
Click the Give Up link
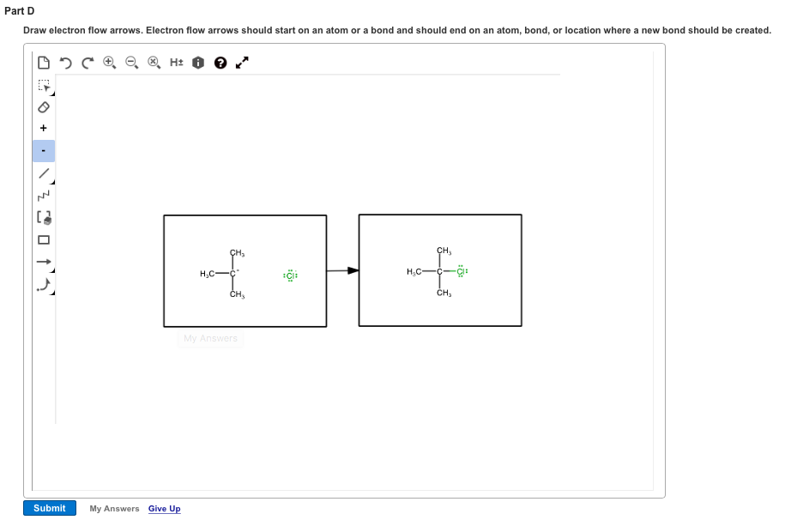[x=164, y=509]
